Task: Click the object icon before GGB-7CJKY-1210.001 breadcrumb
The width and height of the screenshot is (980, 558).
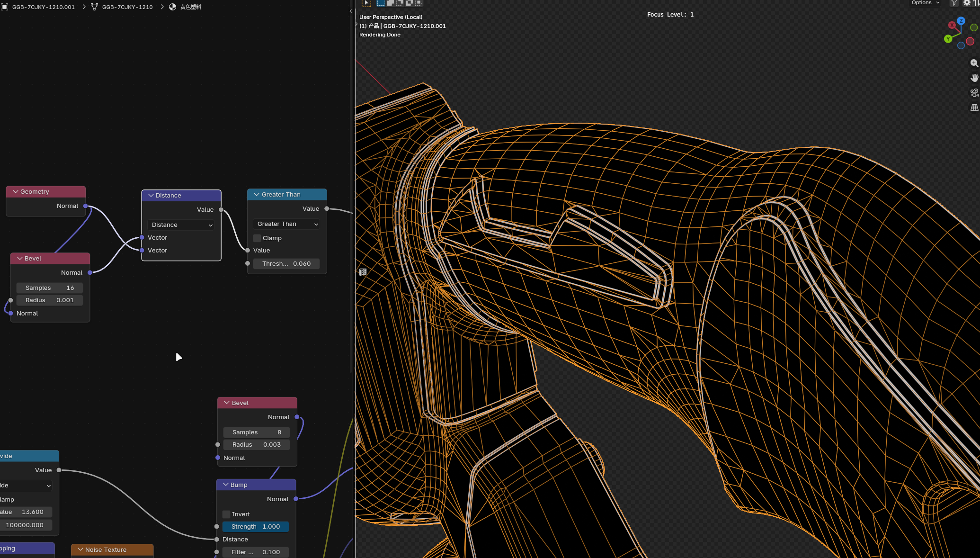Action: 5,7
